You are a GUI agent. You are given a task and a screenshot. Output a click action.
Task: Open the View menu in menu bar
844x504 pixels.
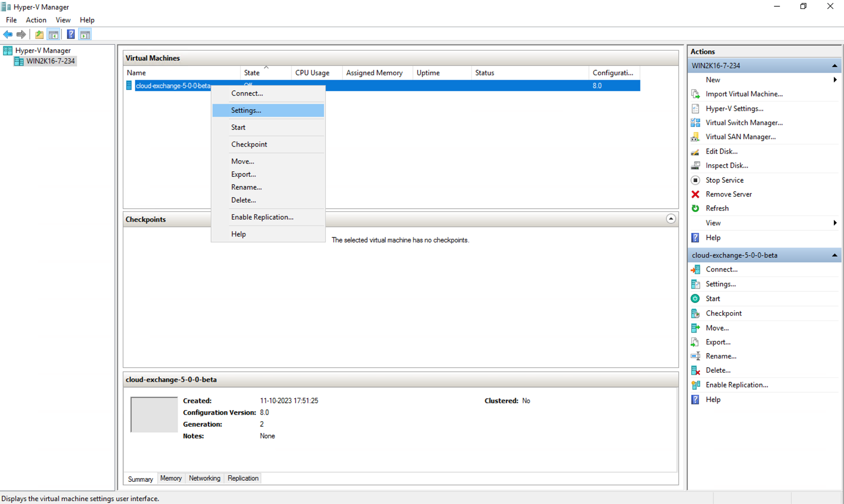(63, 20)
